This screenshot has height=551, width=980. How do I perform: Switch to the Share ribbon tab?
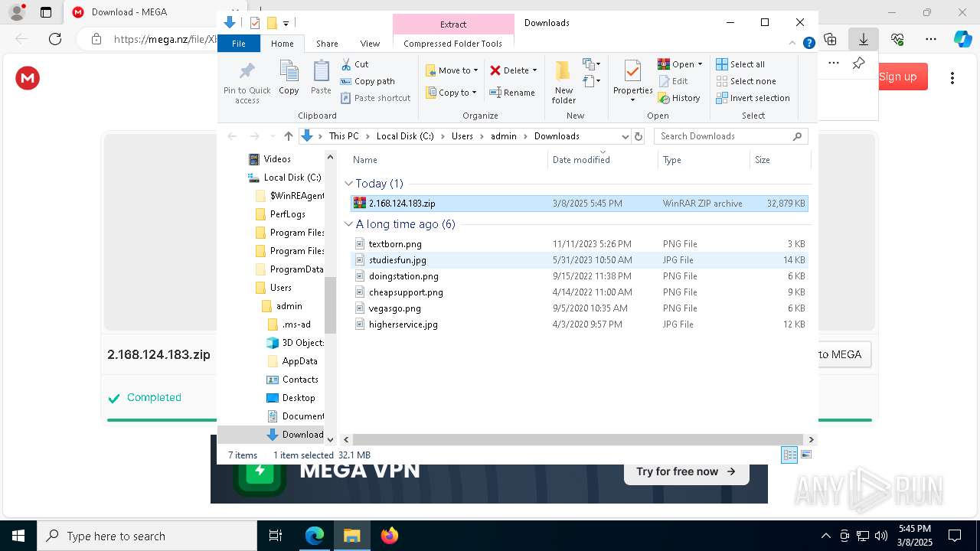(x=327, y=44)
